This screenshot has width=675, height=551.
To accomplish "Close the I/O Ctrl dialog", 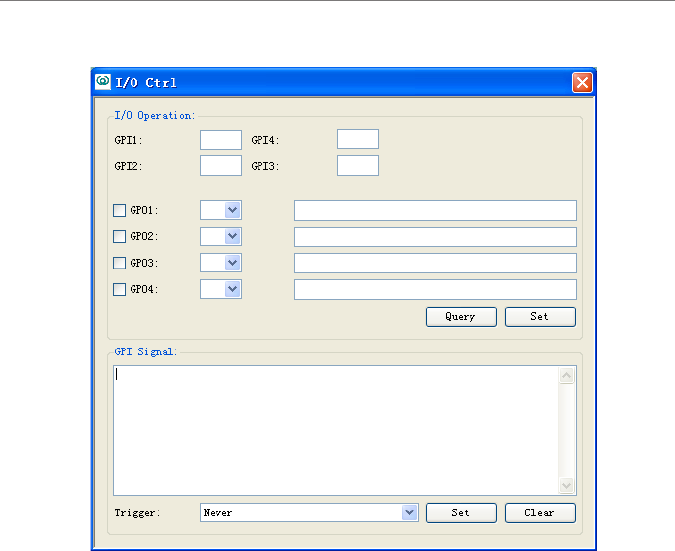I will pyautogui.click(x=582, y=82).
